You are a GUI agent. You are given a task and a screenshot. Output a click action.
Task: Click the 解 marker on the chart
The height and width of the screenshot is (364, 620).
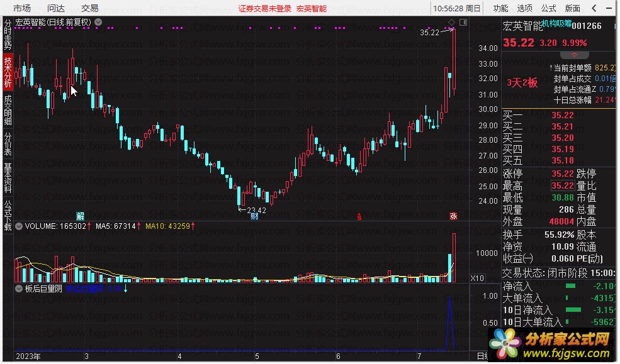(x=81, y=216)
